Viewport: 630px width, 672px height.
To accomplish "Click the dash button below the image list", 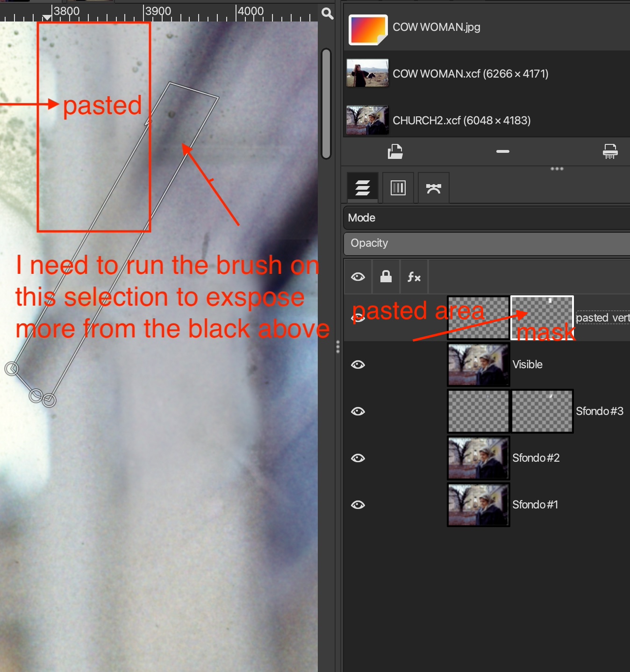I will tap(503, 151).
